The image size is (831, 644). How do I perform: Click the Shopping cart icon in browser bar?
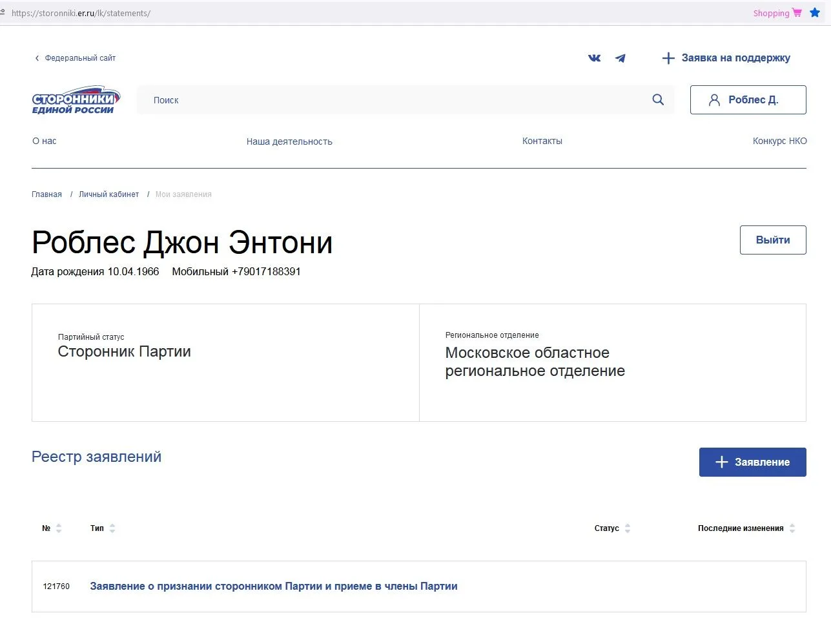tap(797, 13)
